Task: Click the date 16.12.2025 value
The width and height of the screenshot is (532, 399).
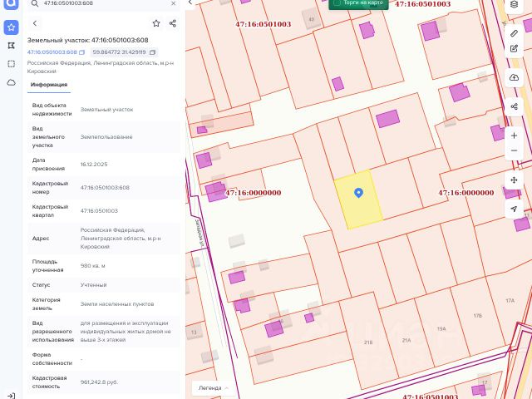Action: [x=94, y=165]
